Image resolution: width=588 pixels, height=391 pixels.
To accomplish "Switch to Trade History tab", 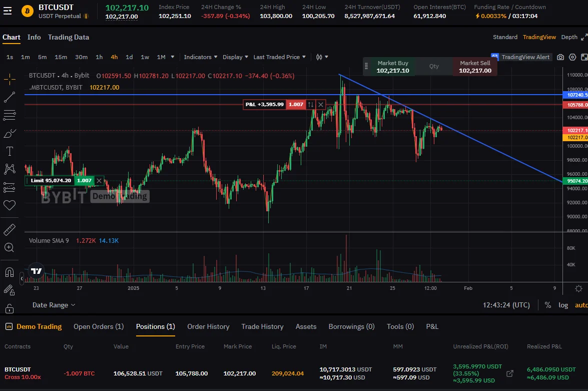I will 262,326.
